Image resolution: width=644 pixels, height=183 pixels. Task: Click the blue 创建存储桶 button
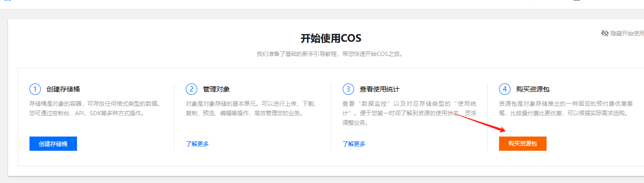[53, 144]
